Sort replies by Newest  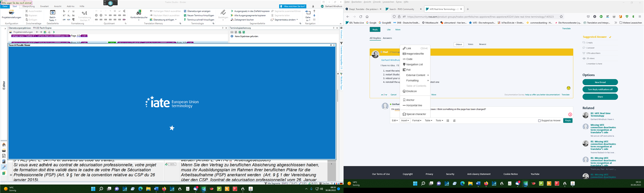[x=483, y=44]
